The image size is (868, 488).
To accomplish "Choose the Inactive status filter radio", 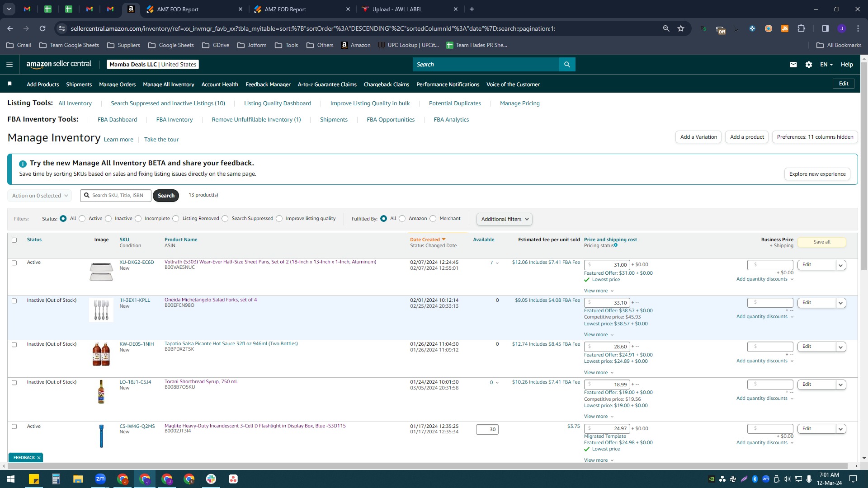I will pyautogui.click(x=108, y=219).
